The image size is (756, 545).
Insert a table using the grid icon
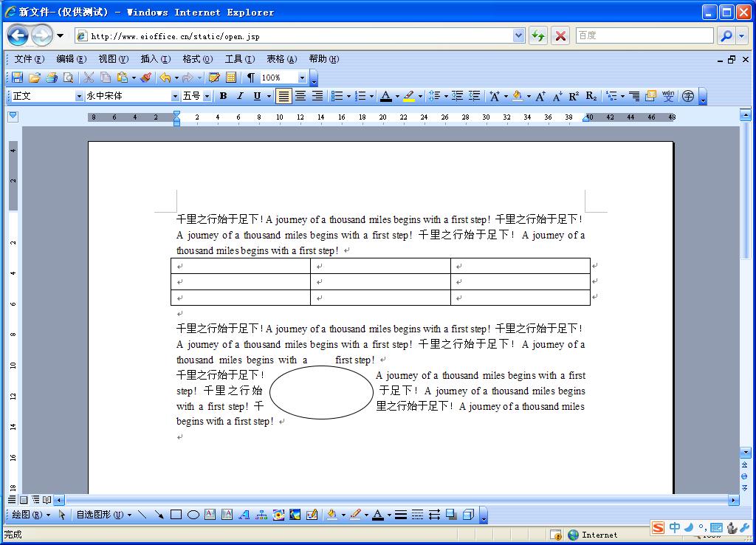tap(231, 77)
